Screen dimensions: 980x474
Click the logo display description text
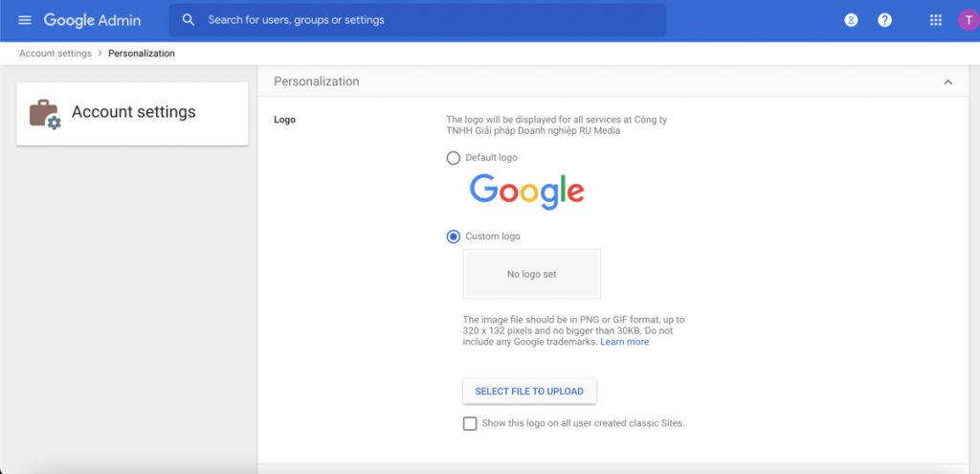click(x=556, y=125)
